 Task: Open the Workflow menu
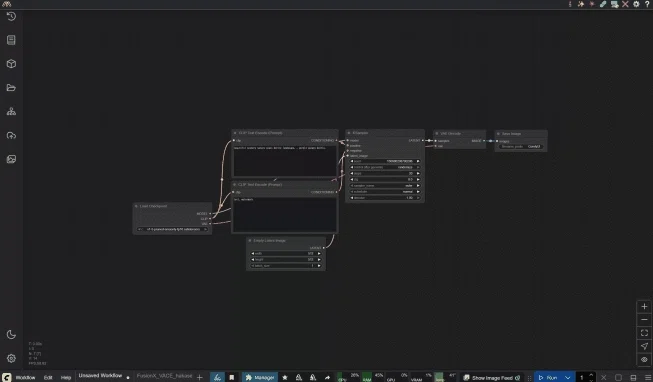pos(25,377)
